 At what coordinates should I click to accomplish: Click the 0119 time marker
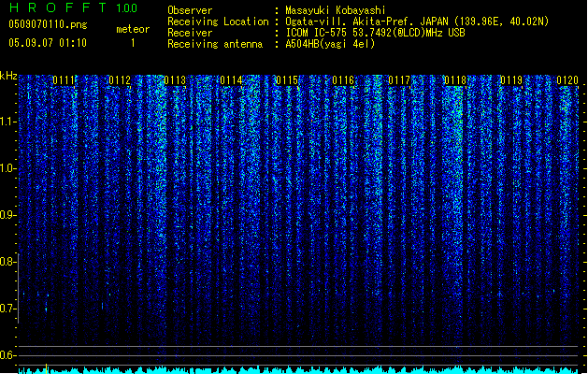(511, 80)
